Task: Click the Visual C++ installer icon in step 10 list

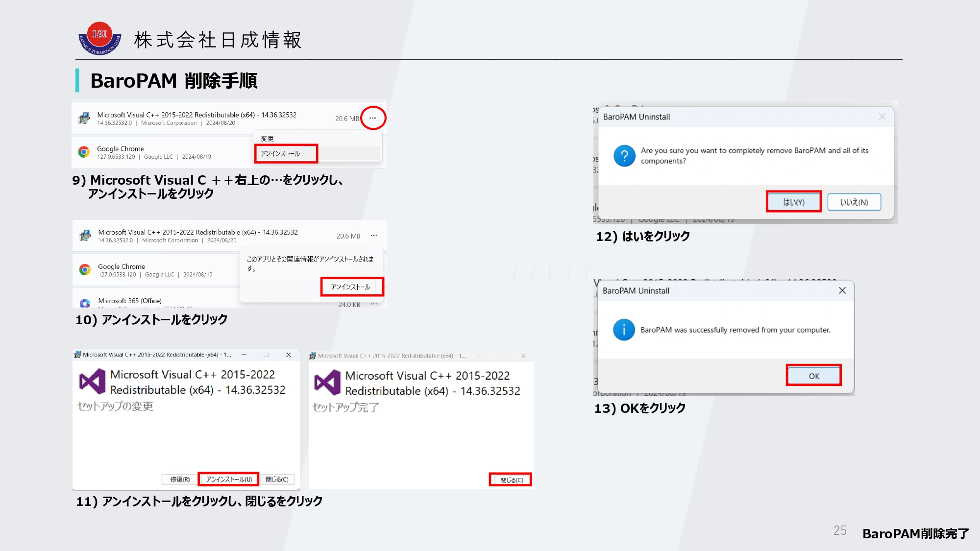Action: pos(85,236)
